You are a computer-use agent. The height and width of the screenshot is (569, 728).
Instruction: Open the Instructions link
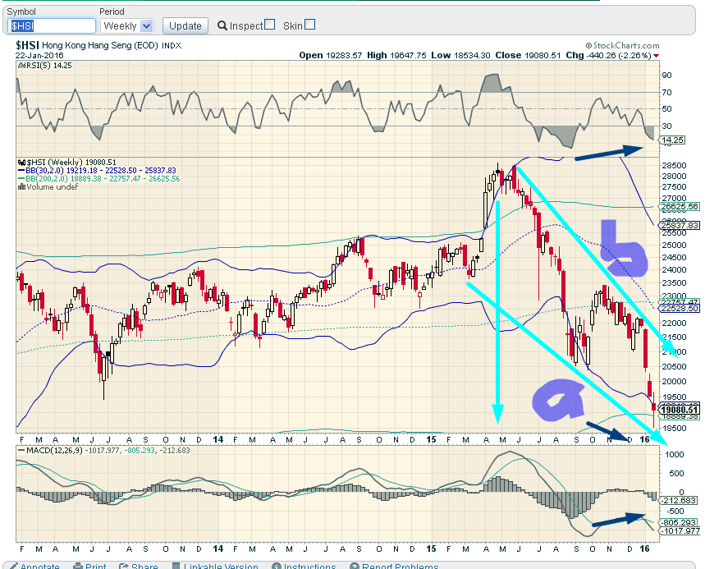(309, 567)
